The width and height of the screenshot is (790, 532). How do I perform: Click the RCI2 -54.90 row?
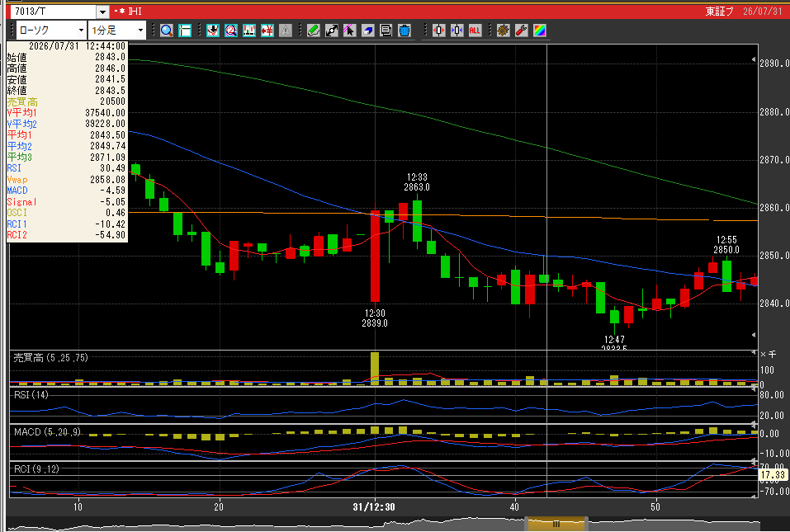pyautogui.click(x=67, y=235)
